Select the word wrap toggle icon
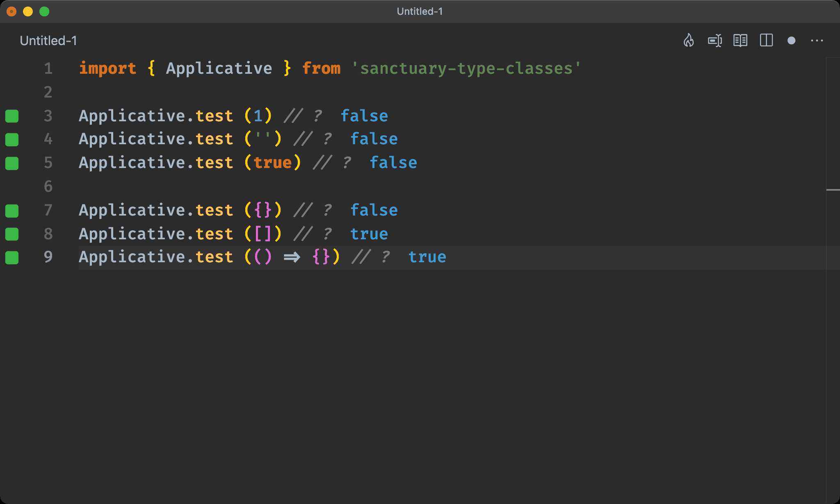 pos(716,41)
